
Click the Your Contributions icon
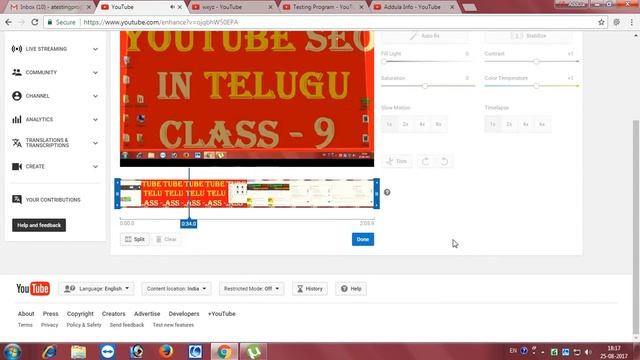click(17, 200)
